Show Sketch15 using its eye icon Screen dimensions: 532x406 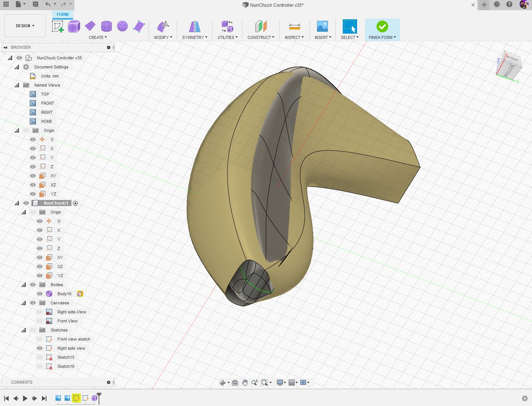click(40, 357)
